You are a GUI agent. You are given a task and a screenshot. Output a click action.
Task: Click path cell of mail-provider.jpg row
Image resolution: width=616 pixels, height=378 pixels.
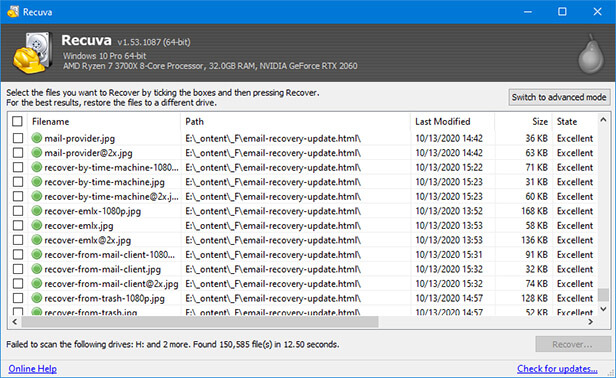(273, 138)
